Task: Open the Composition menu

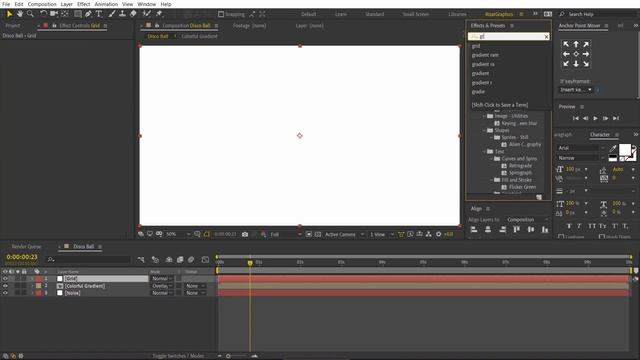Action: [x=42, y=4]
